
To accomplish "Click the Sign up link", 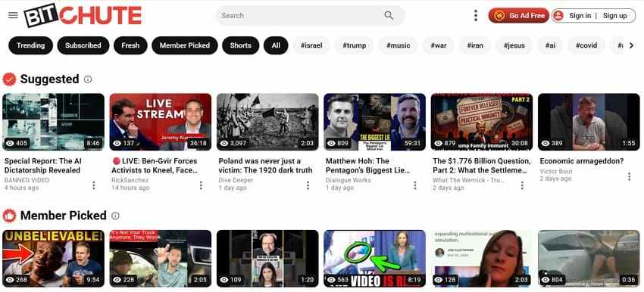I will point(615,16).
